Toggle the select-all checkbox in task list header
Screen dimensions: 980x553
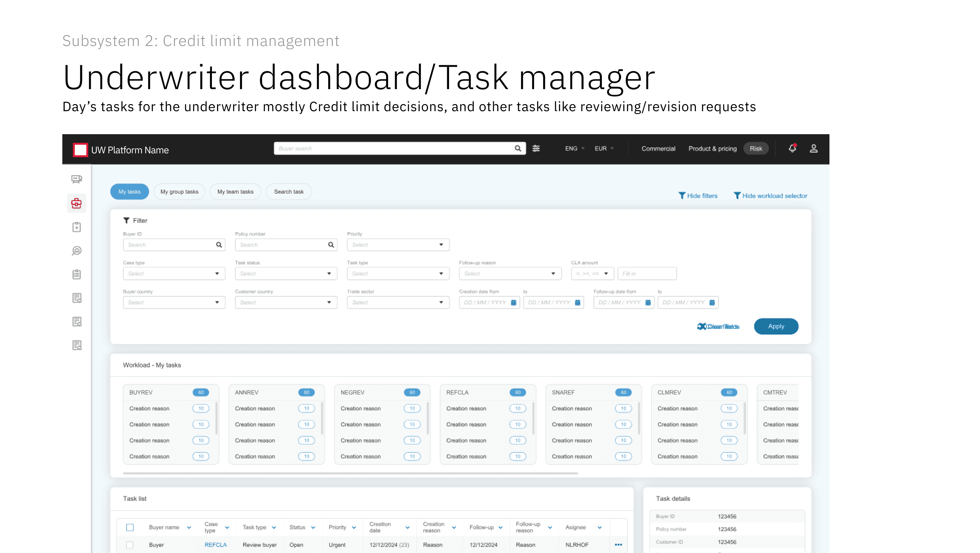(130, 527)
